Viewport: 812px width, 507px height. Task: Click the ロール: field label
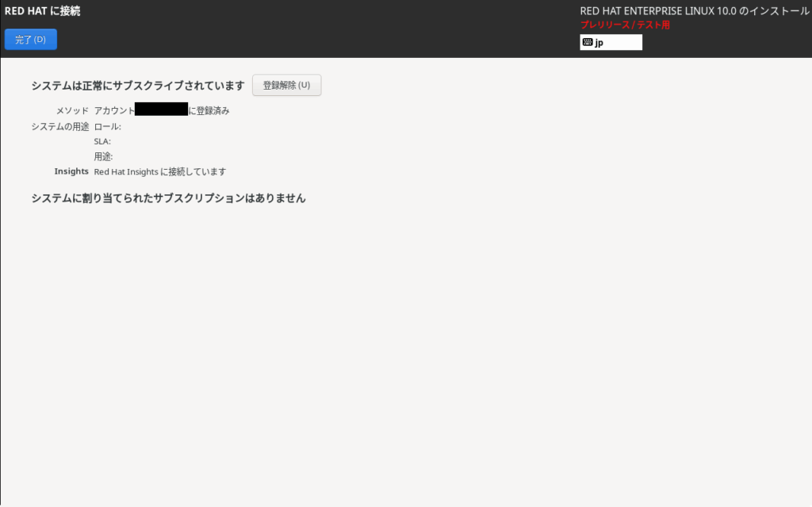pos(107,127)
